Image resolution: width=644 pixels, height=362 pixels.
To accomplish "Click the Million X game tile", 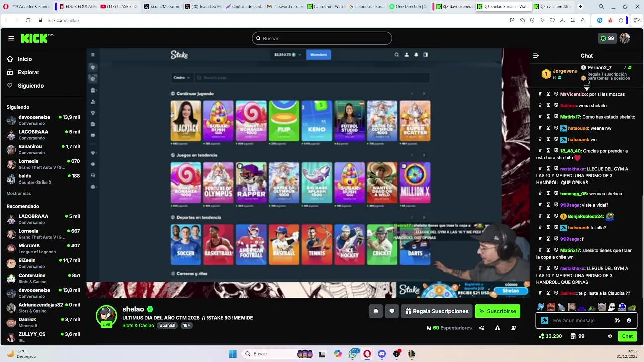I will pos(415,183).
